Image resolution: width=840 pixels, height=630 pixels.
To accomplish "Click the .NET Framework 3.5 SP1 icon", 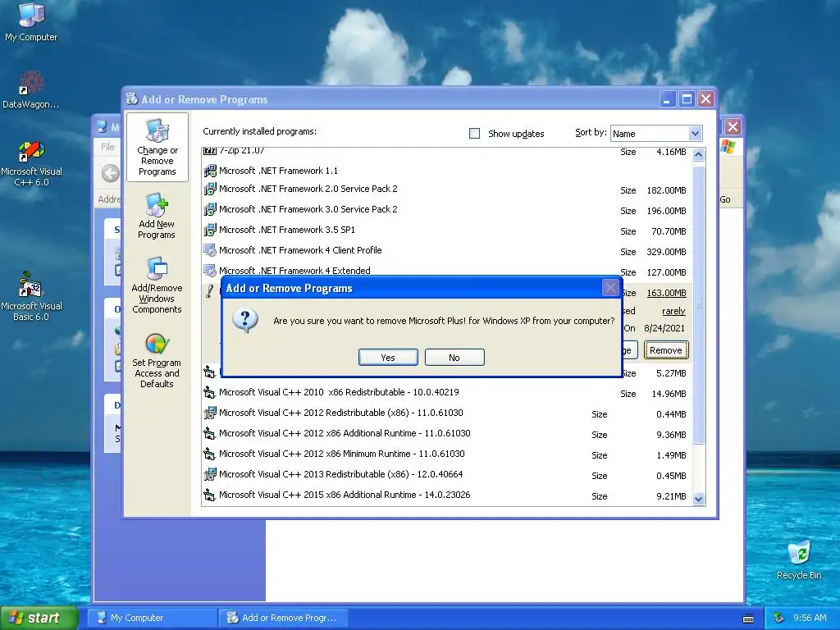I will [x=210, y=230].
